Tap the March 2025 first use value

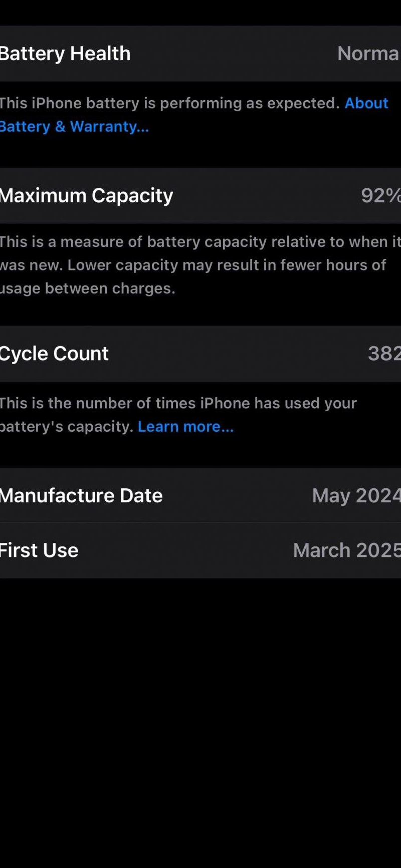[346, 550]
